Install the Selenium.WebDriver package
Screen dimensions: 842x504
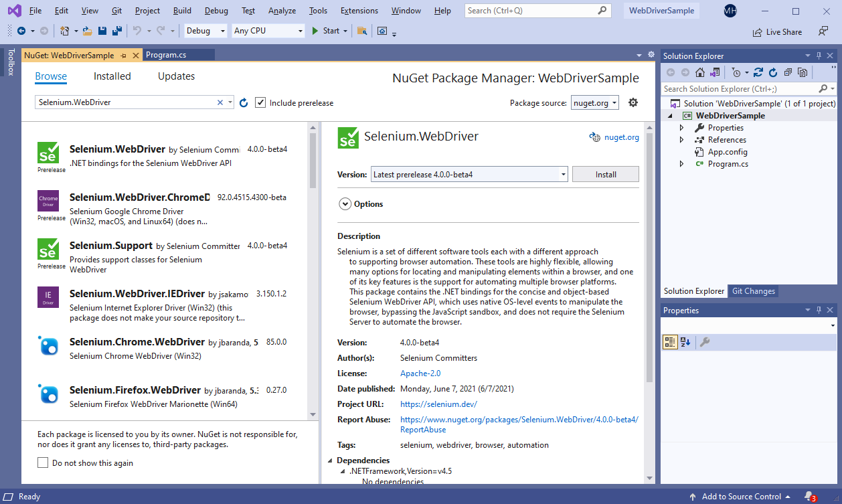point(605,173)
